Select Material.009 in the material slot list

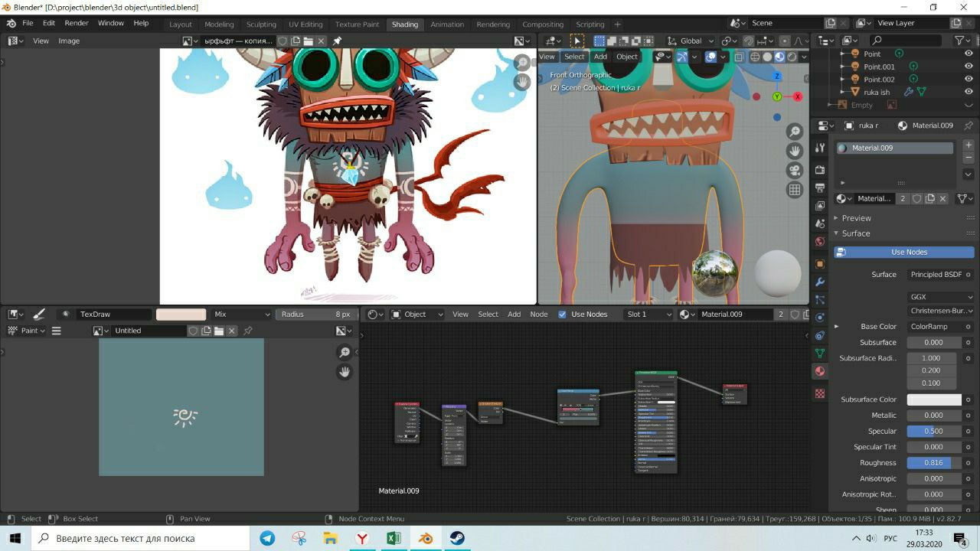[x=895, y=148]
